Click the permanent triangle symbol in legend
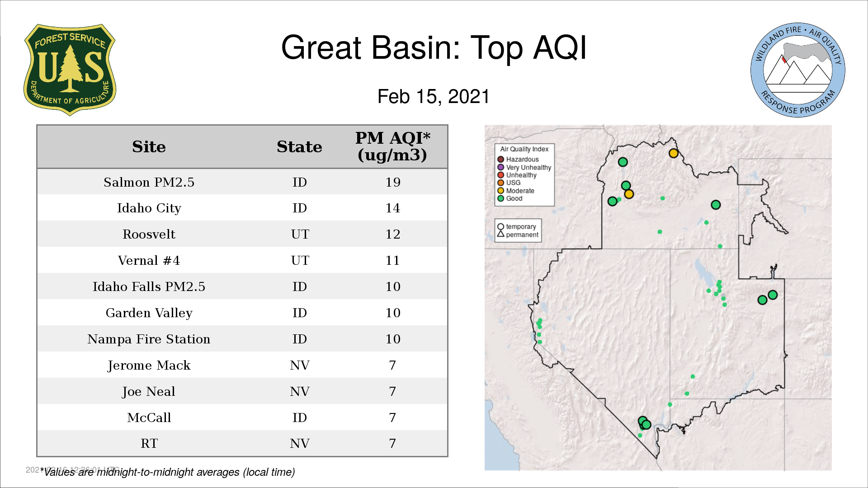Screen dimensions: 868x488 coord(500,234)
